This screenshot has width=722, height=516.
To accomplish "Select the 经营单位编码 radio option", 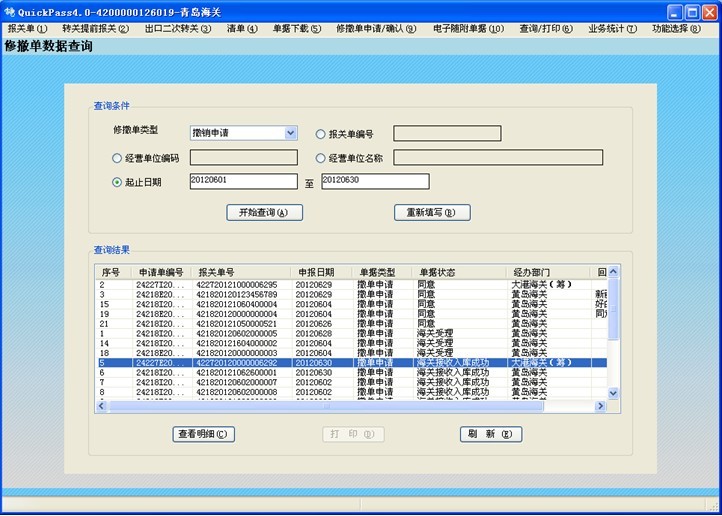I will [x=118, y=158].
